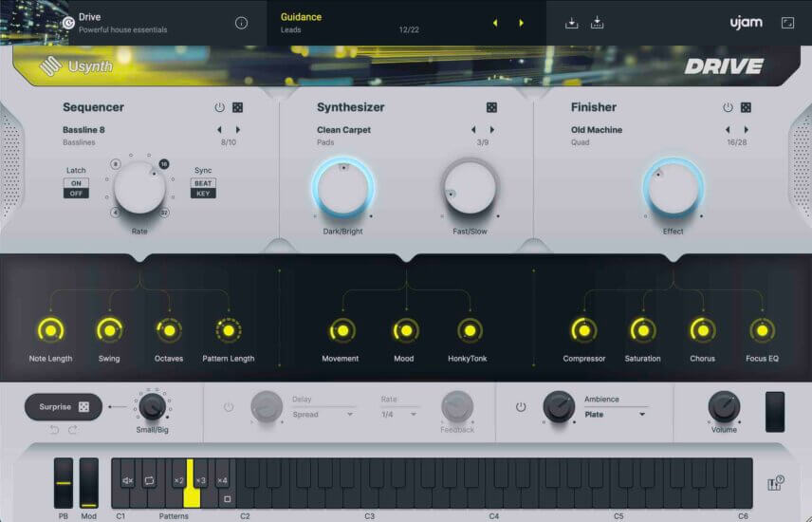Screen dimensions: 812x522
Task: Click the Focus EQ knob
Action: [763, 330]
